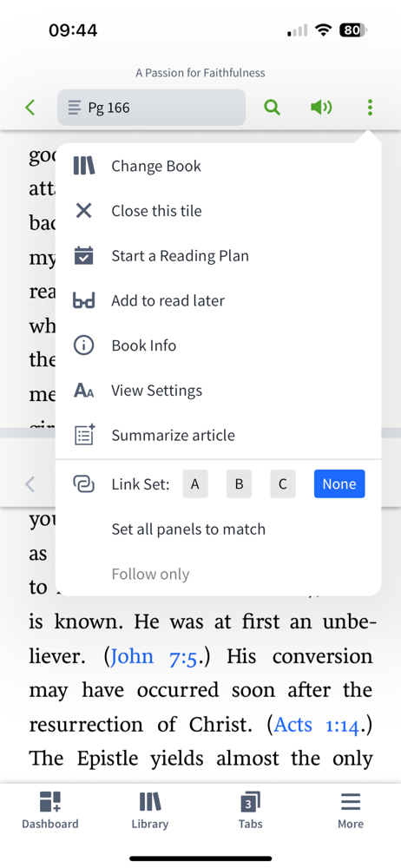
Task: Follow the John 7:5 verse link
Action: tap(153, 656)
